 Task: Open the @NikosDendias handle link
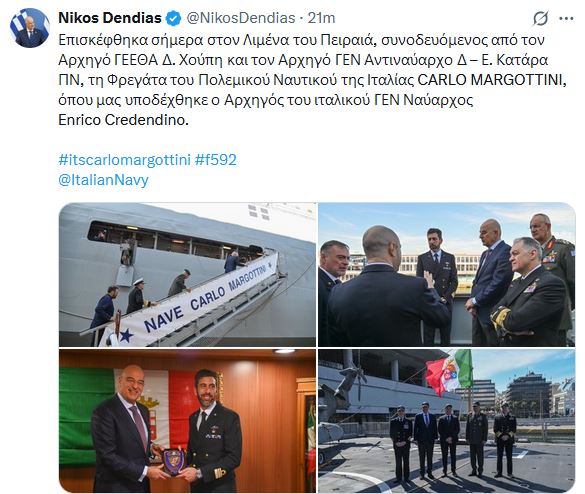click(241, 18)
